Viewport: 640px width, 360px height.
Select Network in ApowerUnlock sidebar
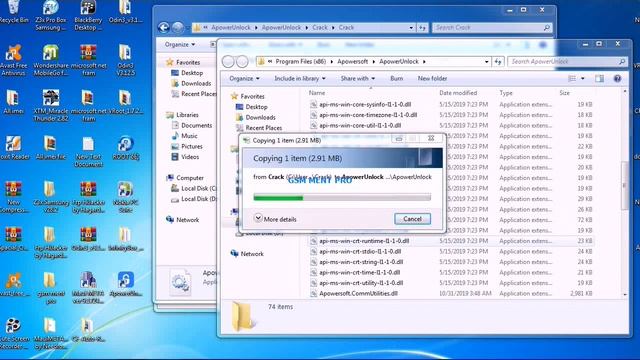tap(247, 254)
